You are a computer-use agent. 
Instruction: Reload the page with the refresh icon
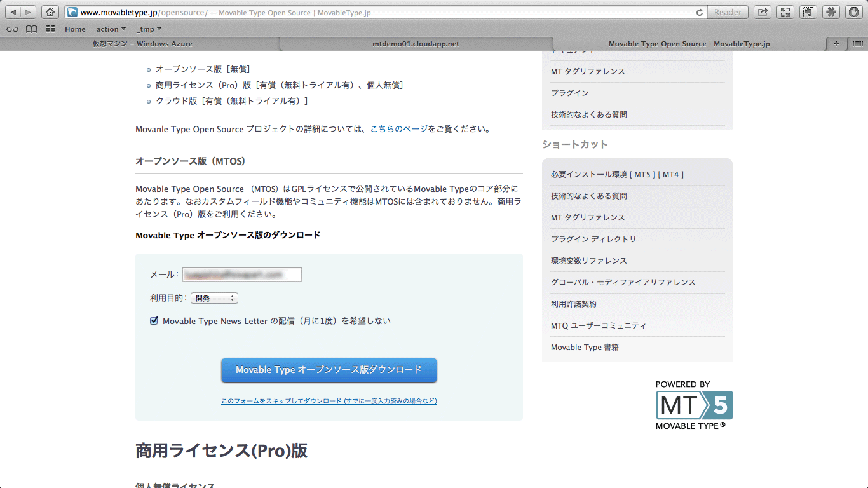[700, 12]
